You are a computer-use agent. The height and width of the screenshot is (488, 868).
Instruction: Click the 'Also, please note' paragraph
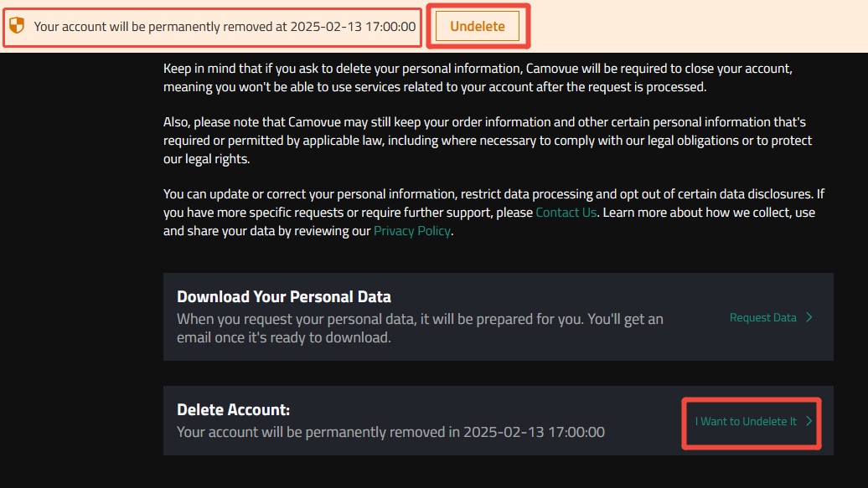[x=488, y=140]
